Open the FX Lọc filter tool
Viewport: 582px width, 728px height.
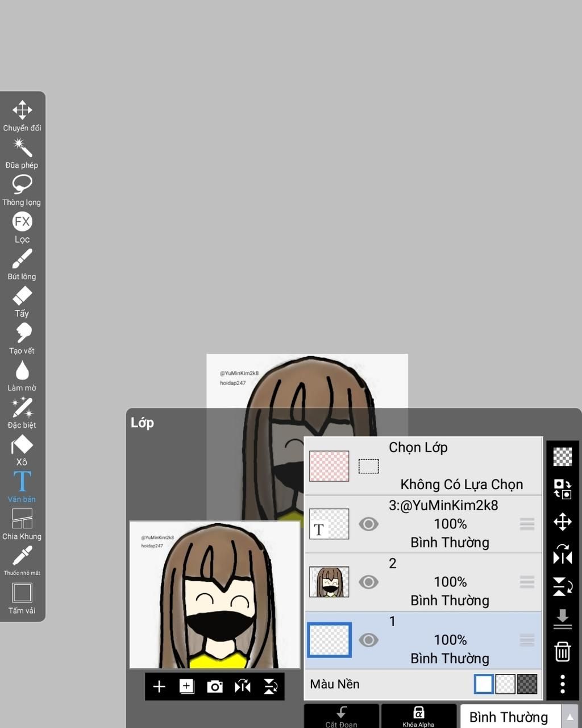tap(22, 227)
